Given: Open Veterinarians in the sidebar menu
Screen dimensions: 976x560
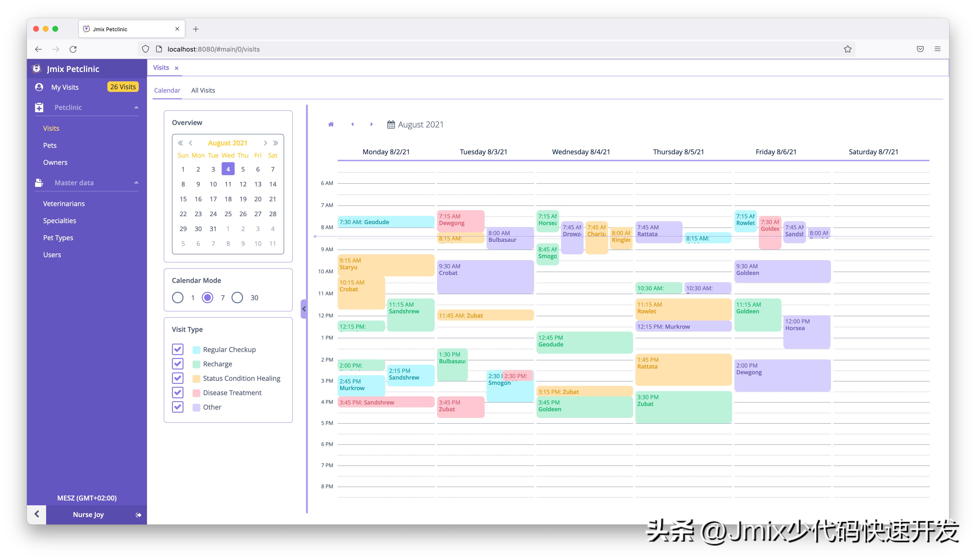Looking at the screenshot, I should 64,203.
